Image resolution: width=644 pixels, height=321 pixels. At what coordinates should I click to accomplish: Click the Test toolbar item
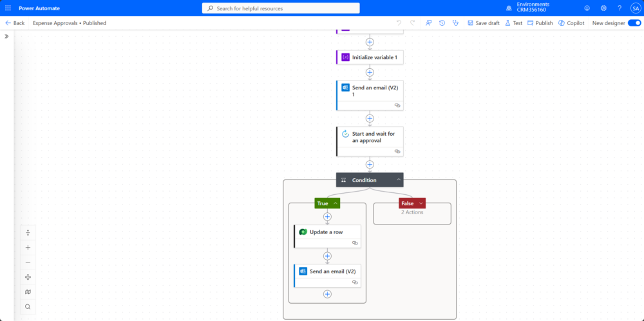click(x=513, y=23)
